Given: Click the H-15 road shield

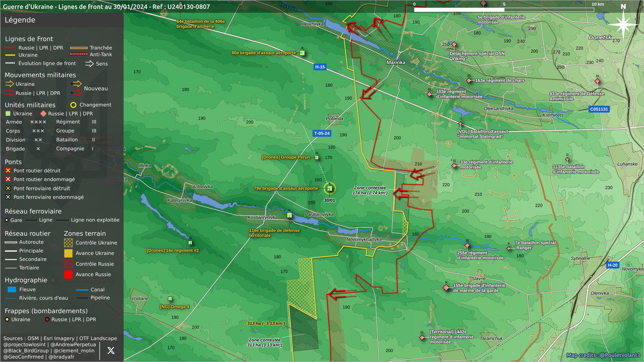Looking at the screenshot, I should click(320, 67).
